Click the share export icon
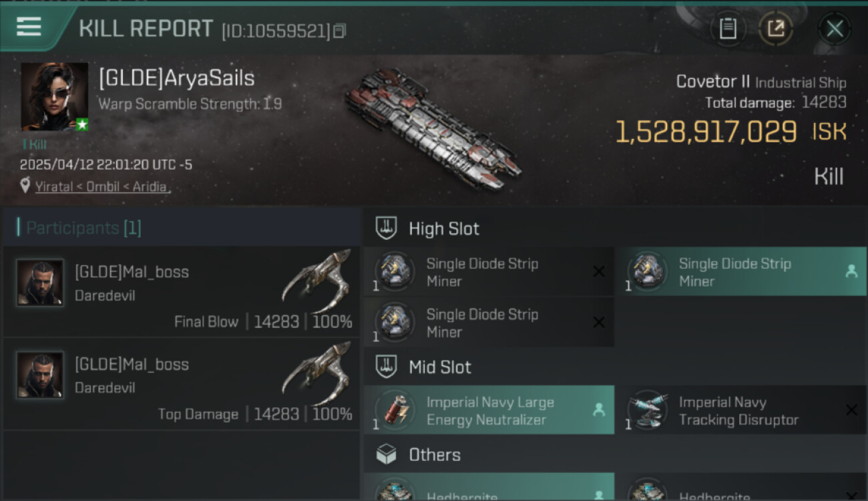 click(776, 29)
